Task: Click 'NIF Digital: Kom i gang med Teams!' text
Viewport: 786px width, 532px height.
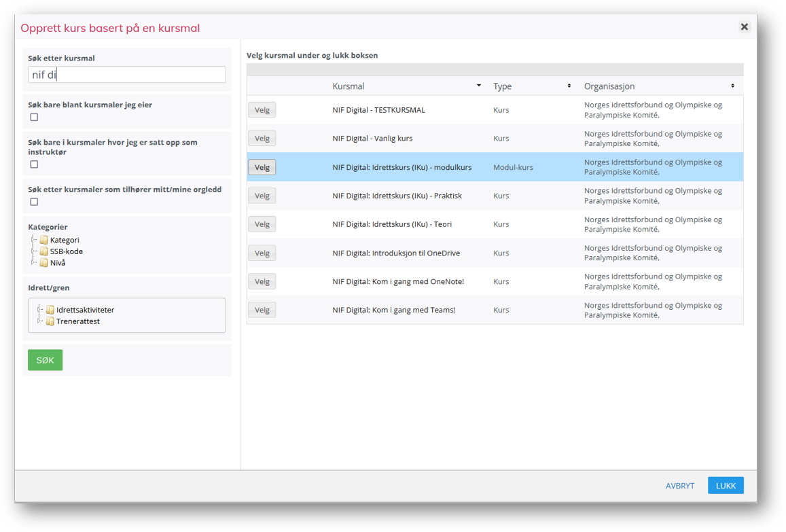Action: pyautogui.click(x=394, y=310)
